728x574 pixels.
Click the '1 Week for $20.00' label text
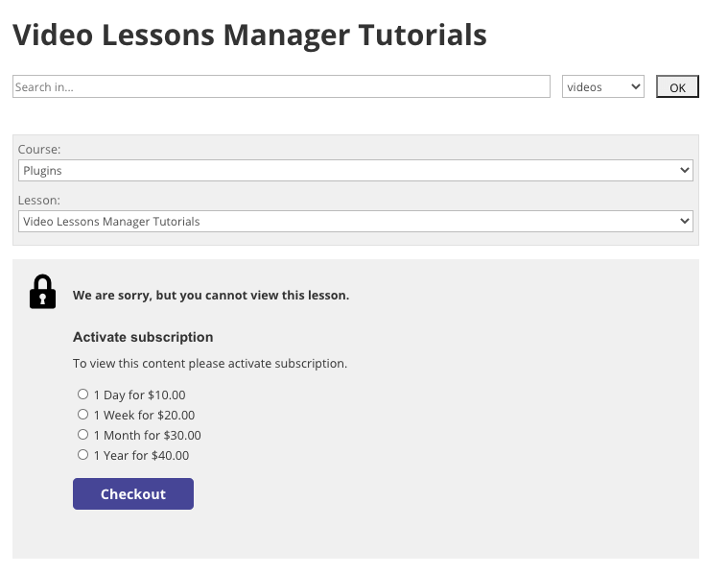point(144,416)
